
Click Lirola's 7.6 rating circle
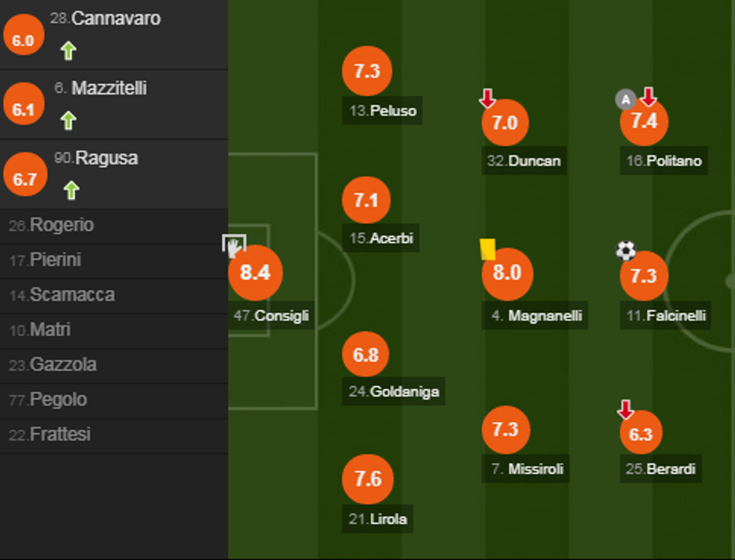pos(367,479)
